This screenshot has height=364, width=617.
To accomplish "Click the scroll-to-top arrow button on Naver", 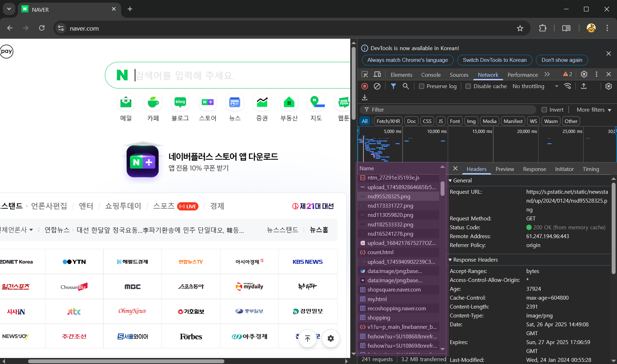I will pos(307,338).
